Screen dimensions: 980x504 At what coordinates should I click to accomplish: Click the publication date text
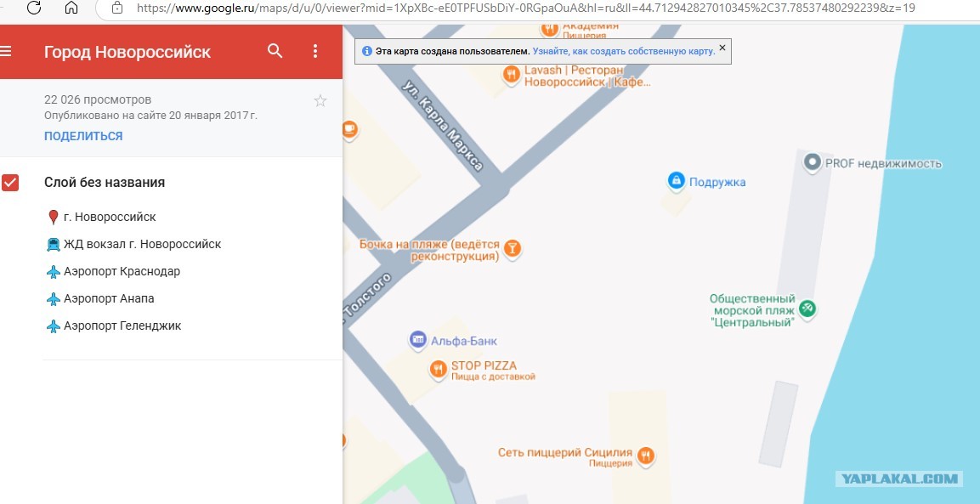150,116
